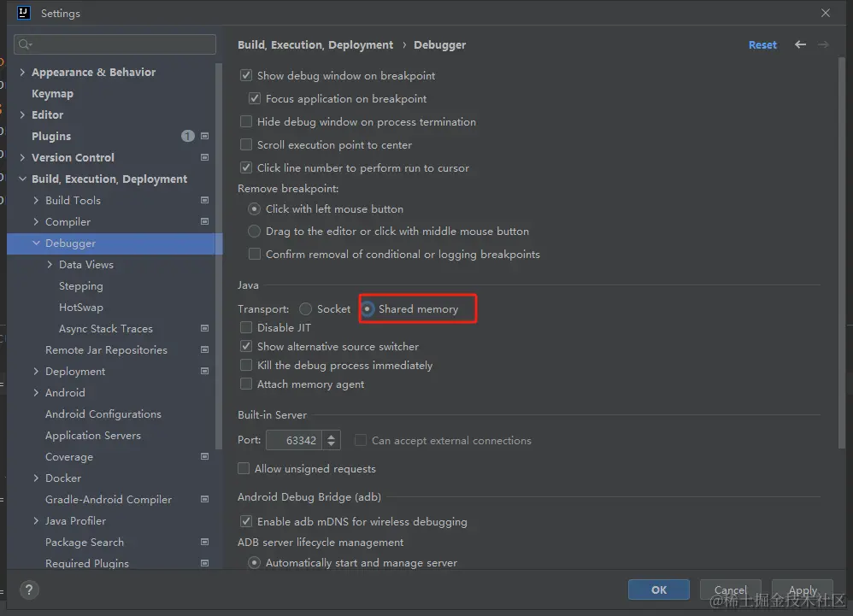Expand the Android node
Viewport: 853px width, 616px height.
tap(36, 392)
